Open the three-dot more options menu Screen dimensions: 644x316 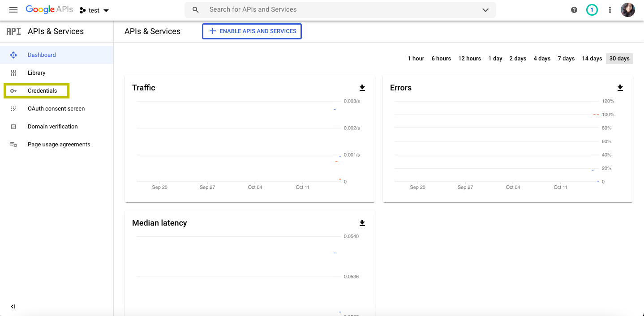click(x=610, y=10)
